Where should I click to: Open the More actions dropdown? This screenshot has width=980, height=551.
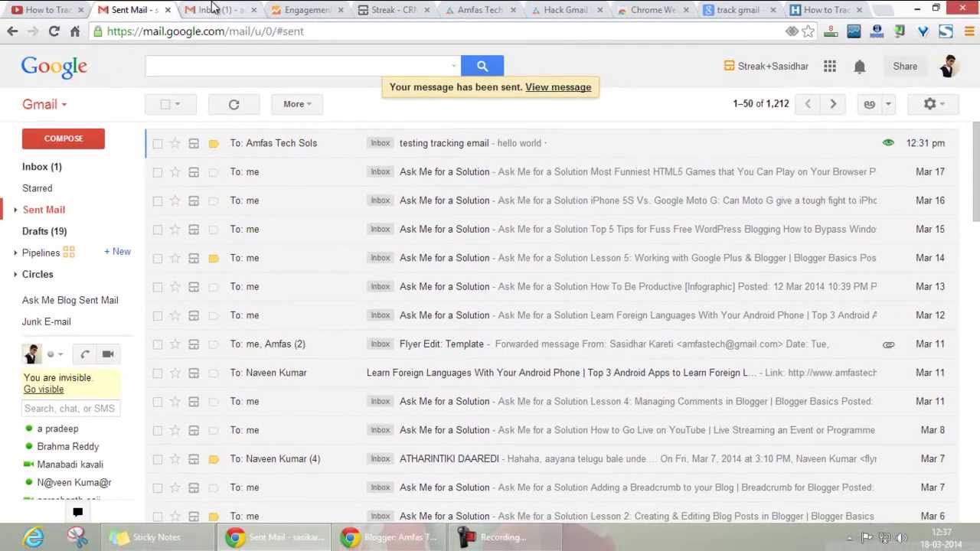297,104
